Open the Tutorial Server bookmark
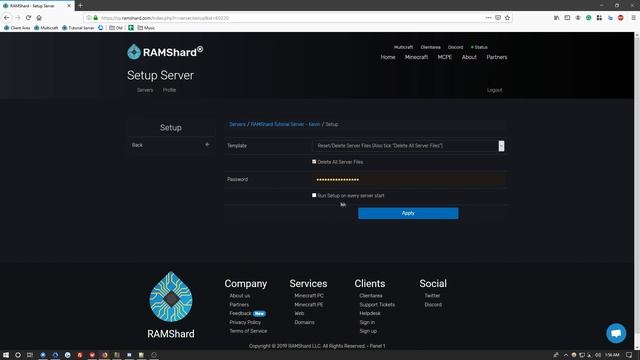 tap(78, 28)
